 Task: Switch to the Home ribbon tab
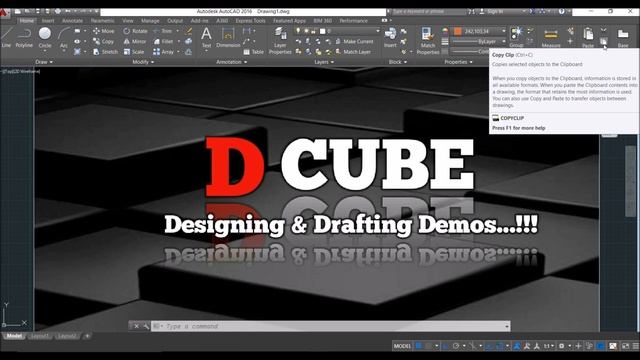27,20
